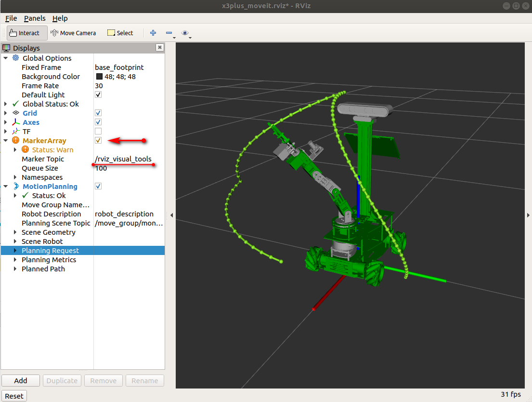Edit the Robot Description value field

(129, 214)
